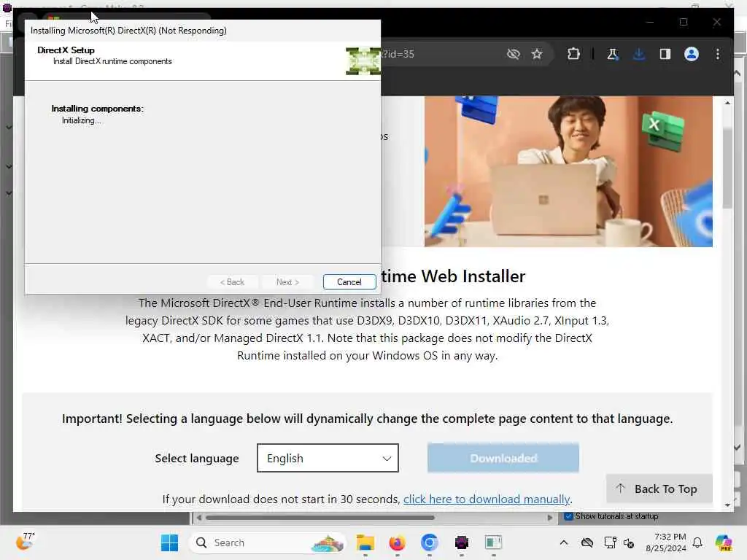Click scroll-right arrow on horizontal scrollbar
This screenshot has height=560, width=747.
click(550, 517)
